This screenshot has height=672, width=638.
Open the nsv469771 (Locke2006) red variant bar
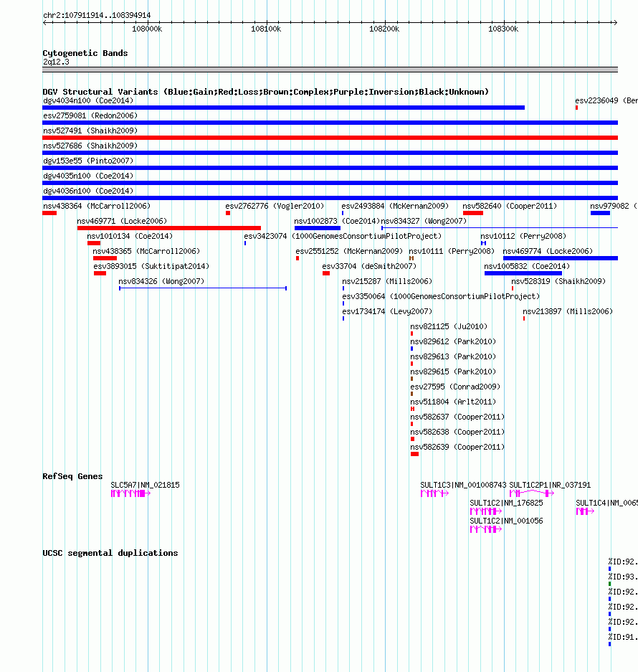[169, 228]
